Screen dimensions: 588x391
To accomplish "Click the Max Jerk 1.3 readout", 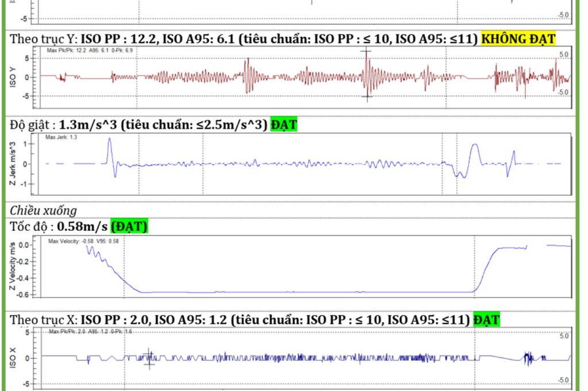I will (61, 138).
